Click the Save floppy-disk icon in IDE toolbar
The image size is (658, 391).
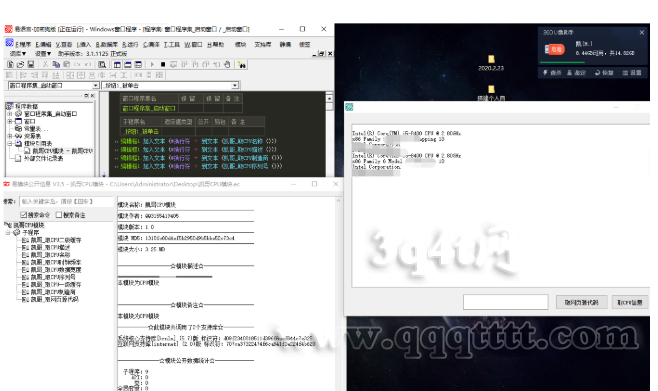click(31, 64)
